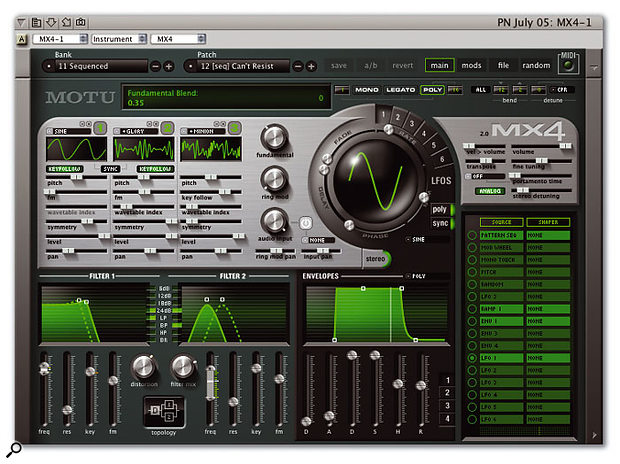Open the audio input NONE menu

319,240
